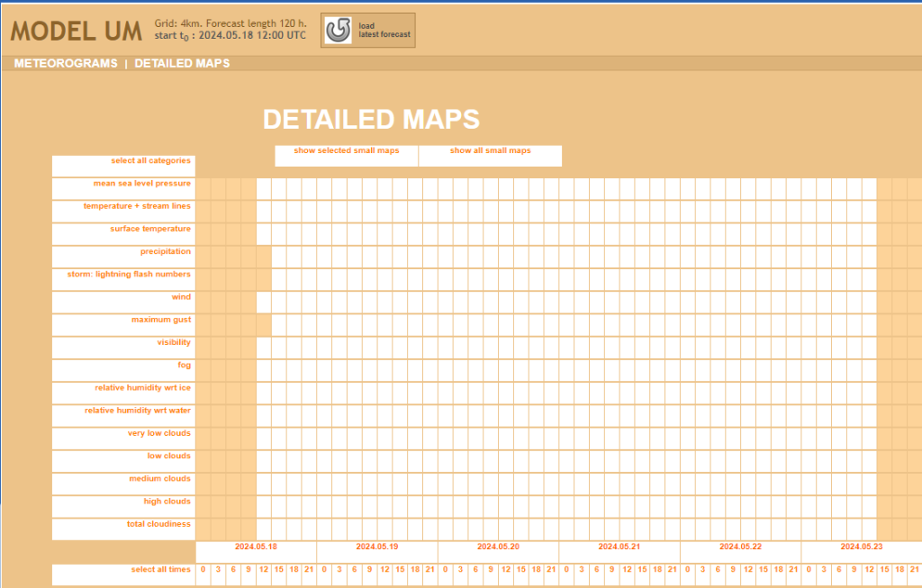Toggle select all times
The image size is (922, 588).
[x=160, y=570]
